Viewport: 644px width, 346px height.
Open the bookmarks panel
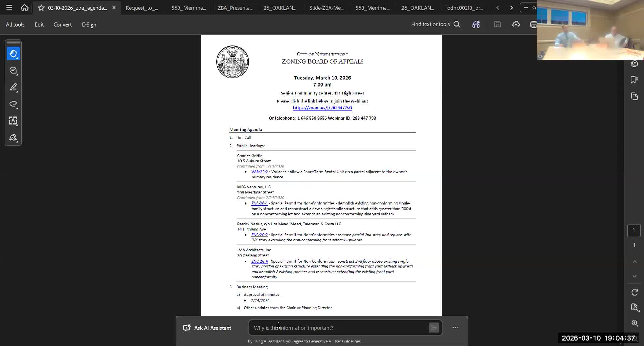[633, 79]
